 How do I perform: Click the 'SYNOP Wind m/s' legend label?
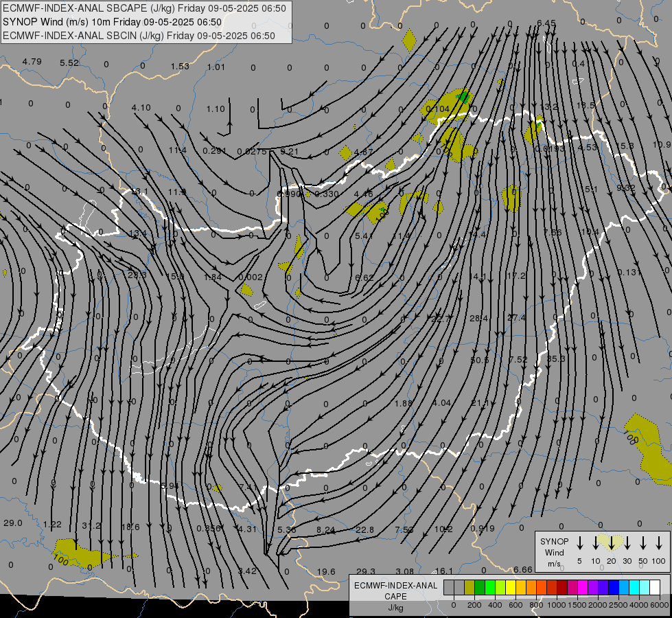tap(554, 553)
